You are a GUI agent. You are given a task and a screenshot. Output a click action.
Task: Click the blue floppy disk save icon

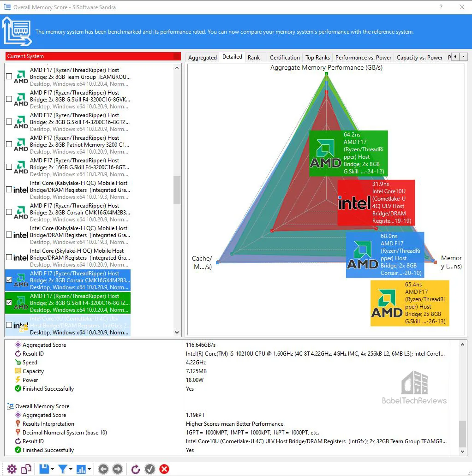tap(44, 469)
